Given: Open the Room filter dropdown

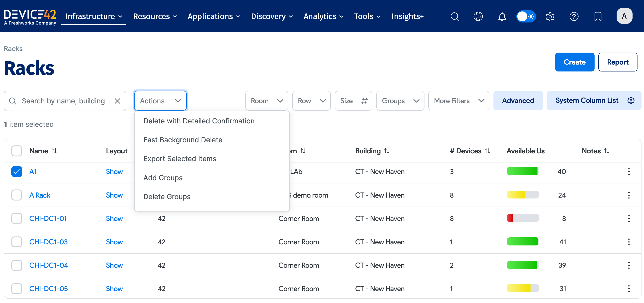Looking at the screenshot, I should 266,100.
